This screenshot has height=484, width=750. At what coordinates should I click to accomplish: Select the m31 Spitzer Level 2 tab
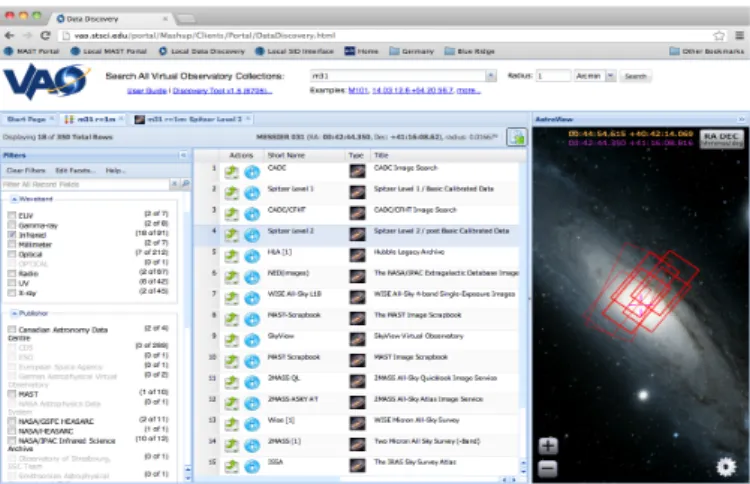(x=192, y=119)
